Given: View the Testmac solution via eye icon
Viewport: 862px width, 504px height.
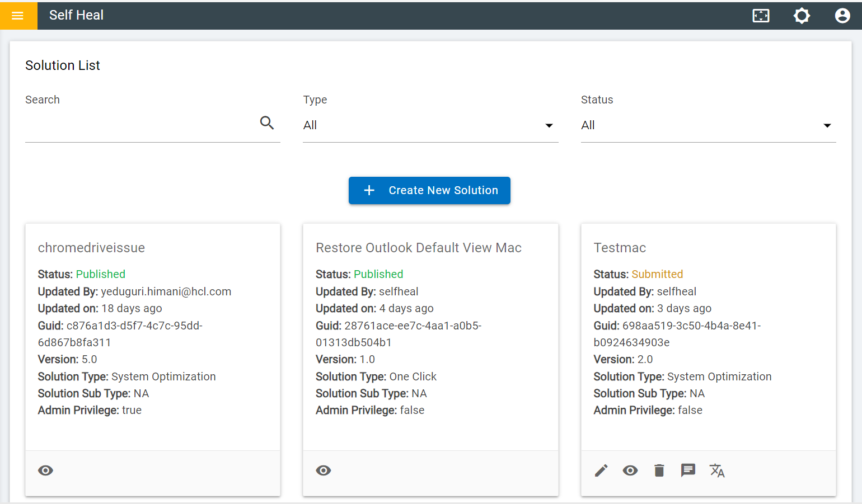Looking at the screenshot, I should (630, 470).
